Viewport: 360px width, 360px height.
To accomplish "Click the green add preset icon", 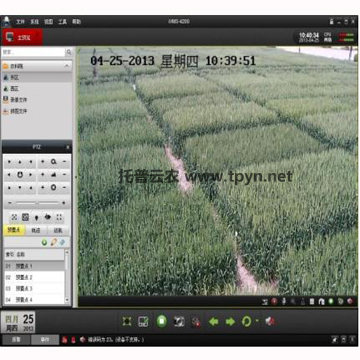I will pos(44,242).
